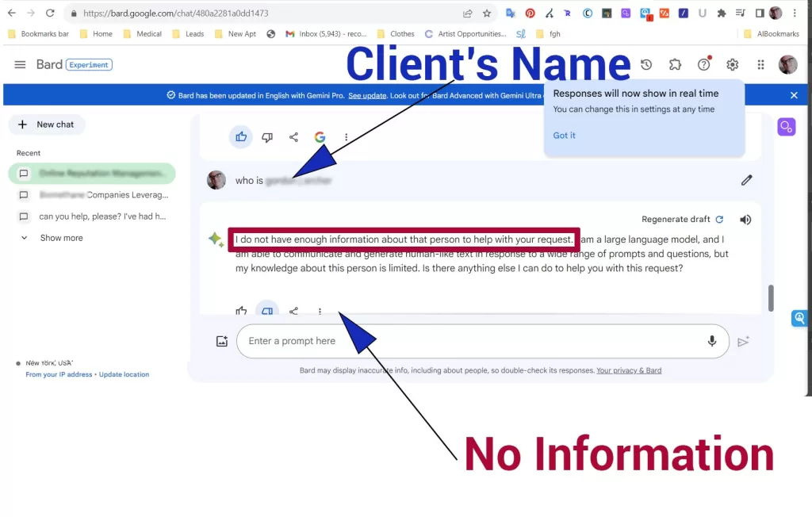Open Bard settings with the gear icon

click(x=732, y=64)
